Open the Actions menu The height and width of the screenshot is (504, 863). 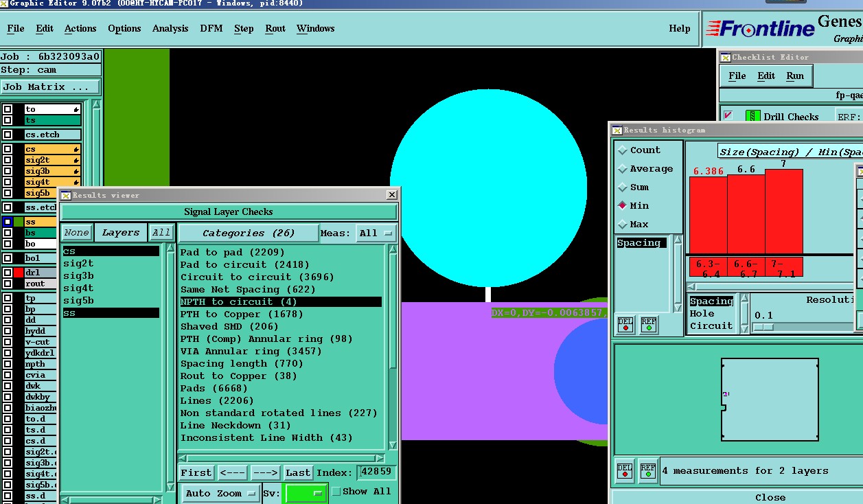point(80,28)
